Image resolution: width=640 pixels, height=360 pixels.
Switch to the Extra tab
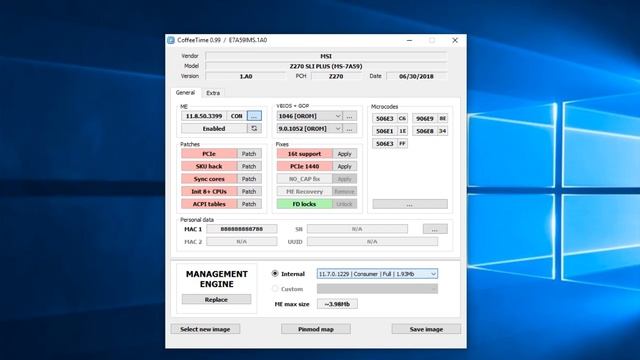[x=213, y=93]
